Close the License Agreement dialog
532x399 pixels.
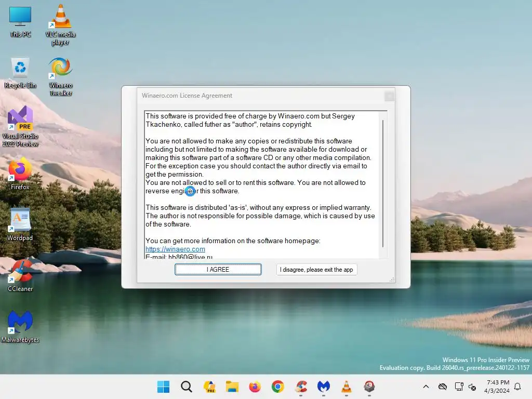click(389, 96)
